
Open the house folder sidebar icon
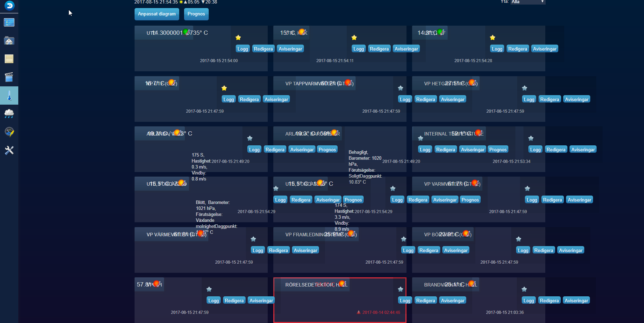coord(9,41)
